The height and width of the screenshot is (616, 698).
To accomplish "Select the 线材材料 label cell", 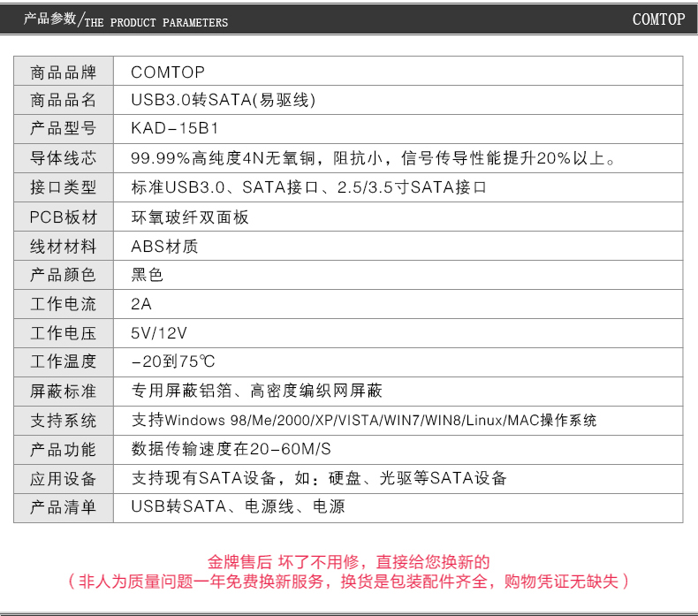I will (64, 246).
